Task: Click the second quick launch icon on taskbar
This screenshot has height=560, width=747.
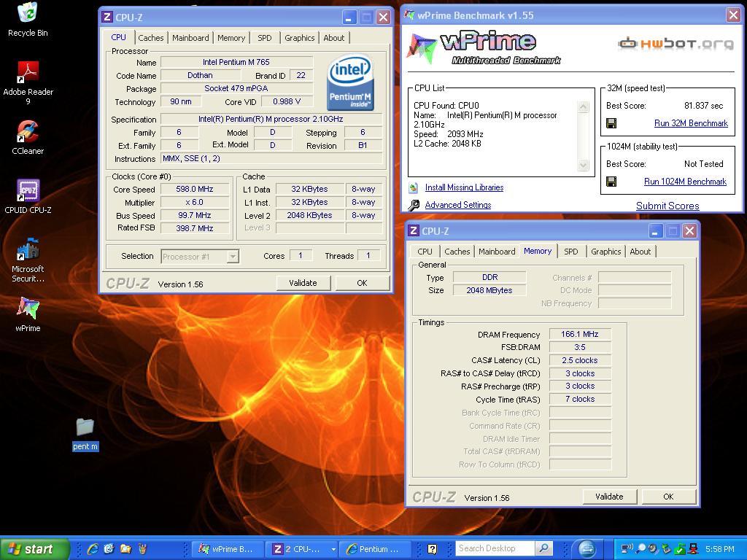Action: 109,549
